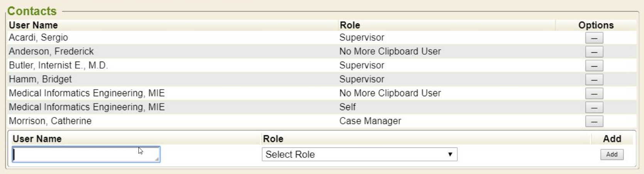Click the Self role cell
The width and height of the screenshot is (644, 174).
pyautogui.click(x=347, y=107)
